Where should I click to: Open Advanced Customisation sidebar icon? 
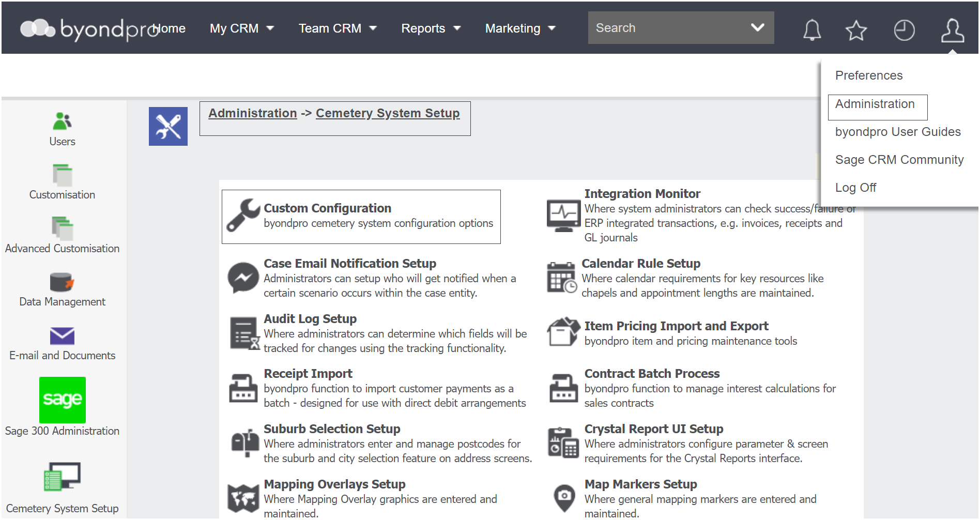point(62,228)
